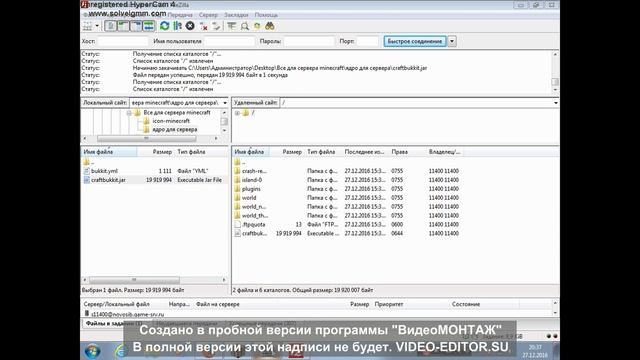Viewport: 640px width, 360px height.
Task: Open the quick connect history dropdown
Action: click(452, 41)
